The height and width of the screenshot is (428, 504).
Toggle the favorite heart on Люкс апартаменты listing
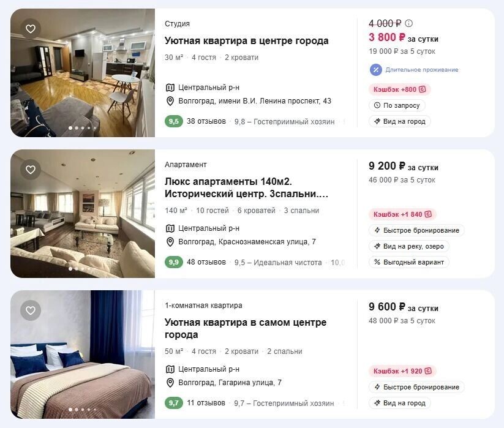pos(30,170)
